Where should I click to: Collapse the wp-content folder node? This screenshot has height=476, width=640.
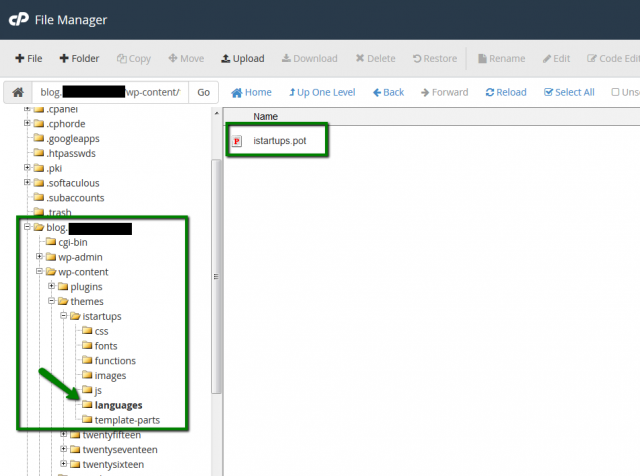[39, 271]
